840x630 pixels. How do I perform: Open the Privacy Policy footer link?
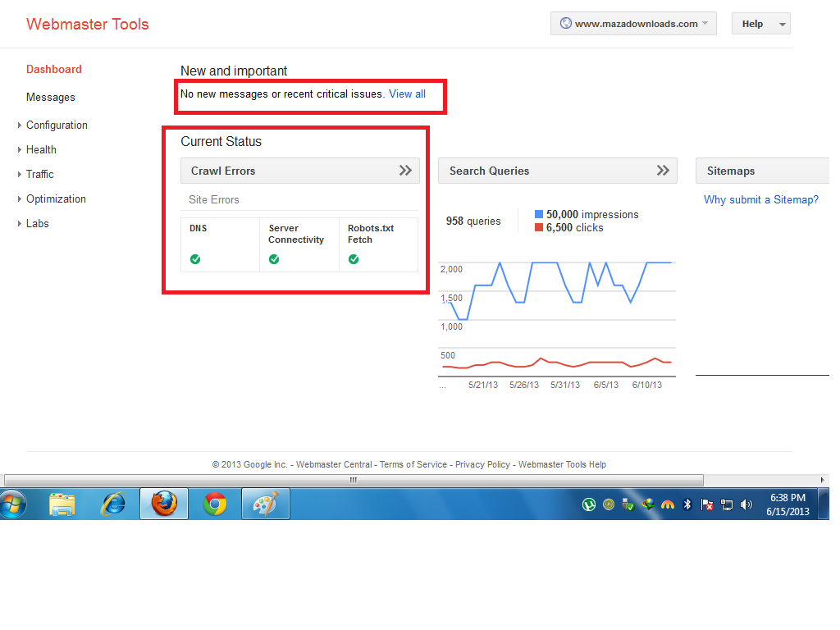[x=482, y=464]
